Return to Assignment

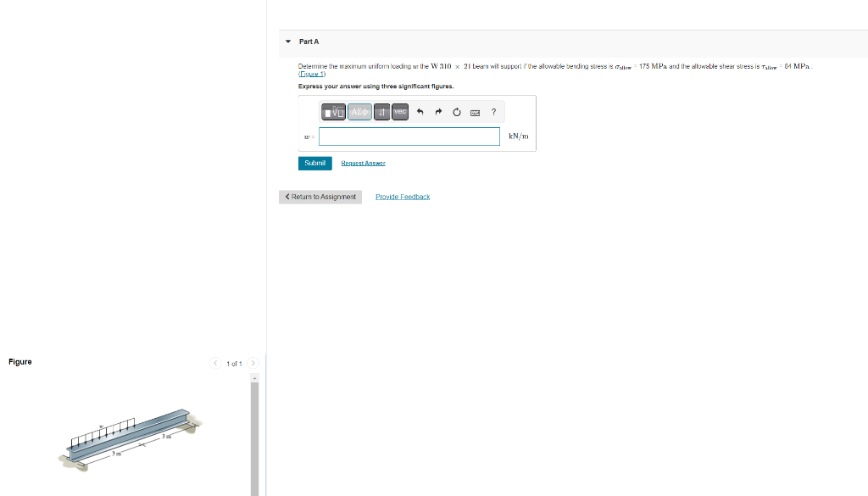pyautogui.click(x=320, y=197)
